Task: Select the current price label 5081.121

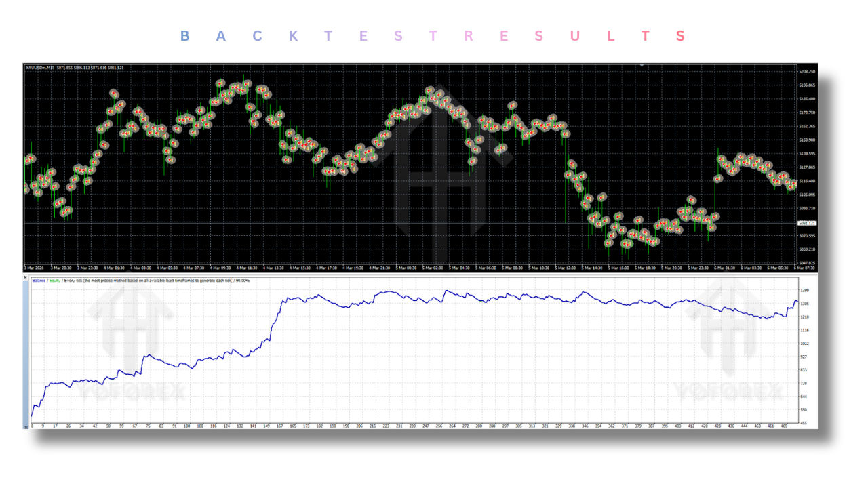Action: tap(807, 223)
